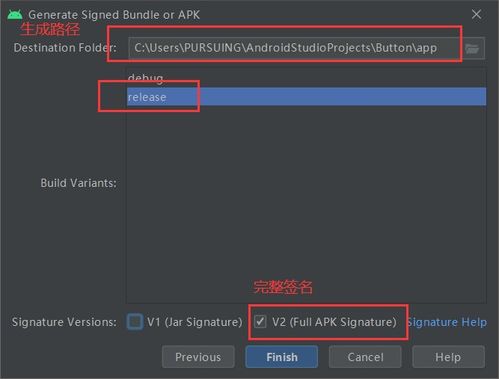Click the red 完整签名 annotation text

(283, 287)
